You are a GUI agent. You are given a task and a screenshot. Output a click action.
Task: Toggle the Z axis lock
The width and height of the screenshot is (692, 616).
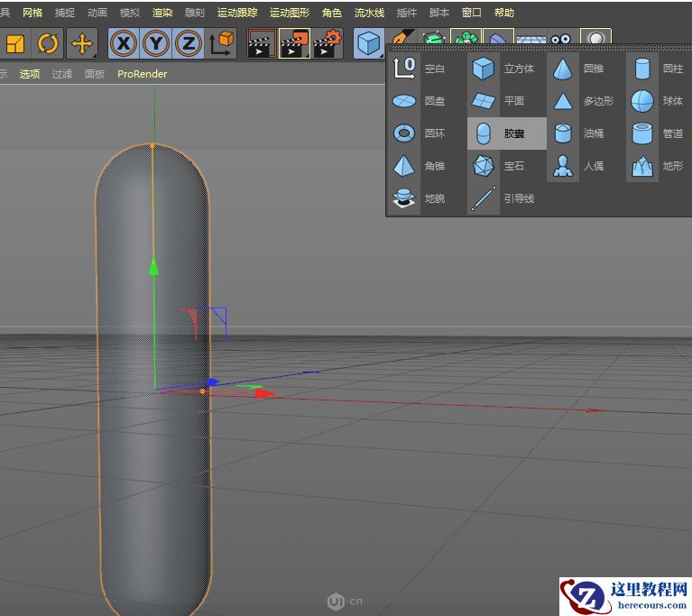click(x=188, y=43)
